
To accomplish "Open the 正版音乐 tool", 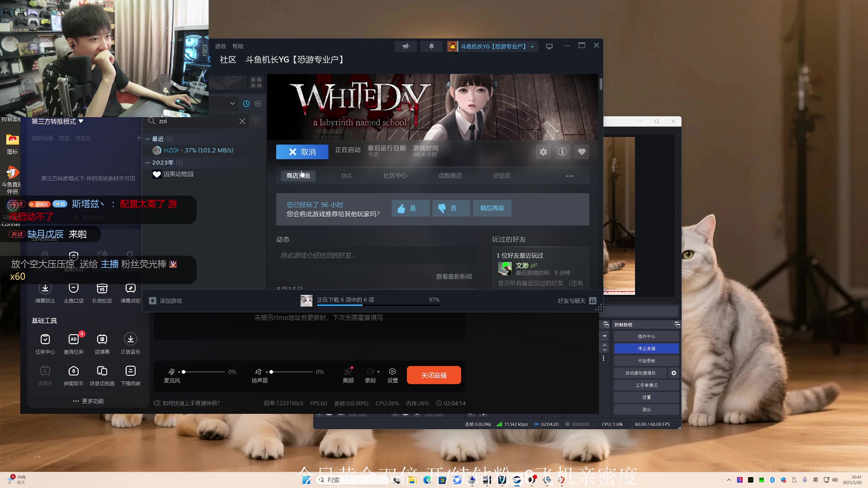I will pos(131,344).
